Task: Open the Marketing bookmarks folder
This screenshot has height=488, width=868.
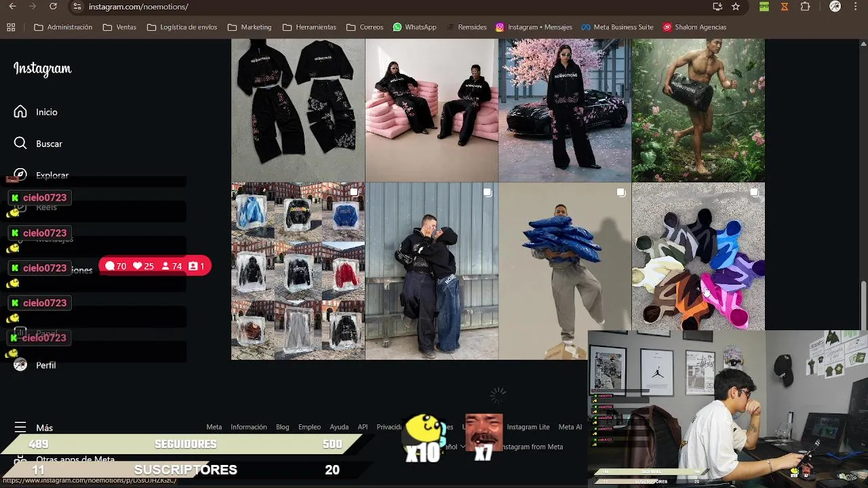Action: coord(250,27)
